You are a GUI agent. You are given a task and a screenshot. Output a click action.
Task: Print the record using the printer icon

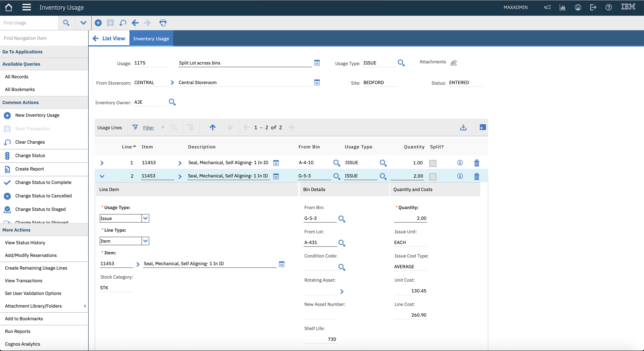[163, 23]
